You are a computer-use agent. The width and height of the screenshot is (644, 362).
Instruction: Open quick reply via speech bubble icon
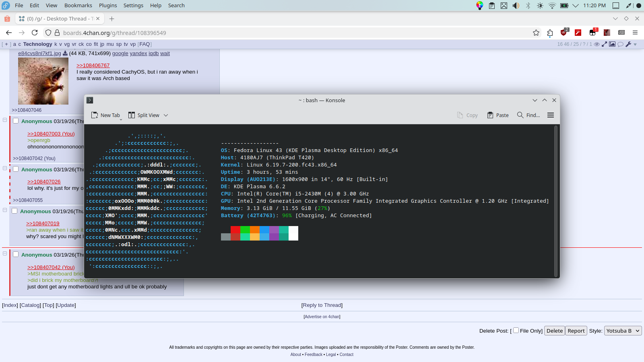tap(620, 44)
